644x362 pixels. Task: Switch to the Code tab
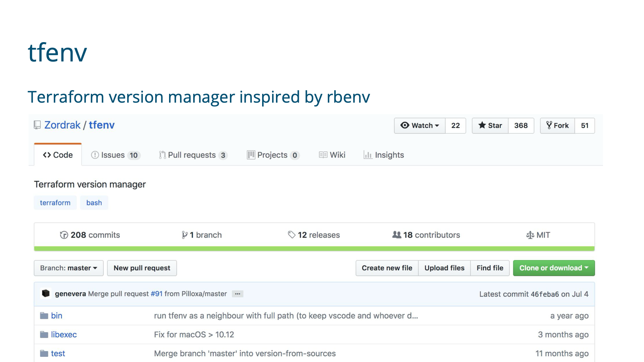(x=58, y=155)
